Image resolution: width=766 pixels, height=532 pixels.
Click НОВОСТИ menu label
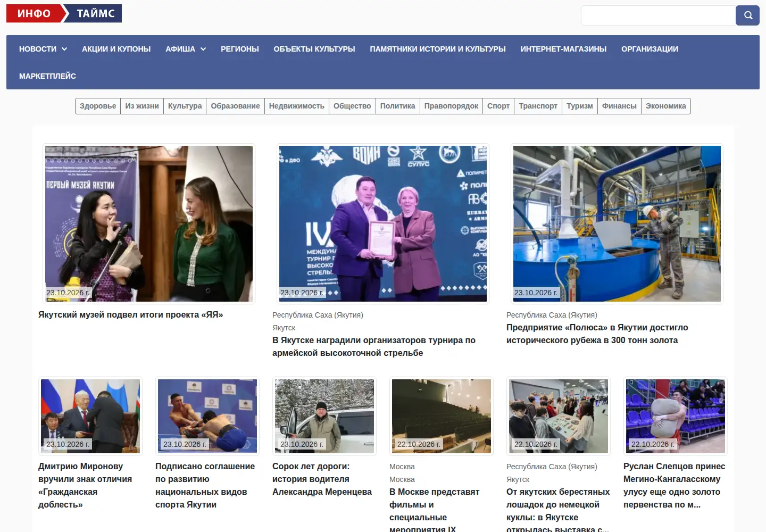(38, 49)
